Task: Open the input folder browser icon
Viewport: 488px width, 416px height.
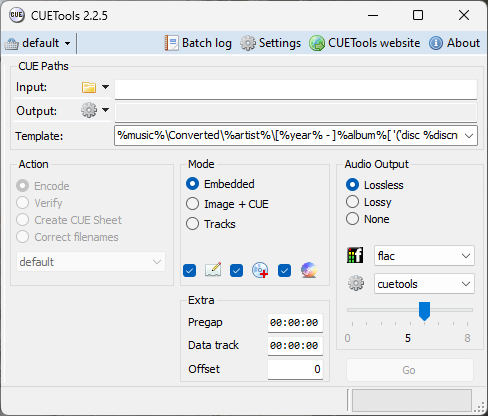Action: pyautogui.click(x=89, y=87)
